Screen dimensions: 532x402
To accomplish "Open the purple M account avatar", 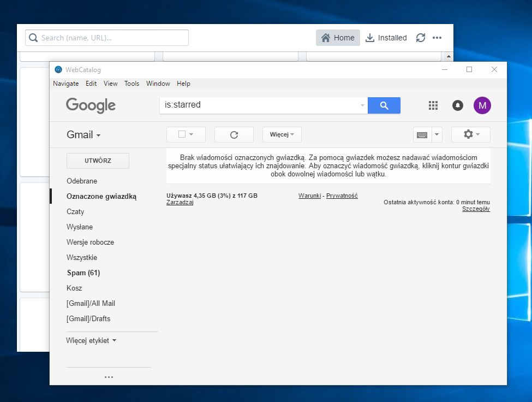I will point(482,105).
